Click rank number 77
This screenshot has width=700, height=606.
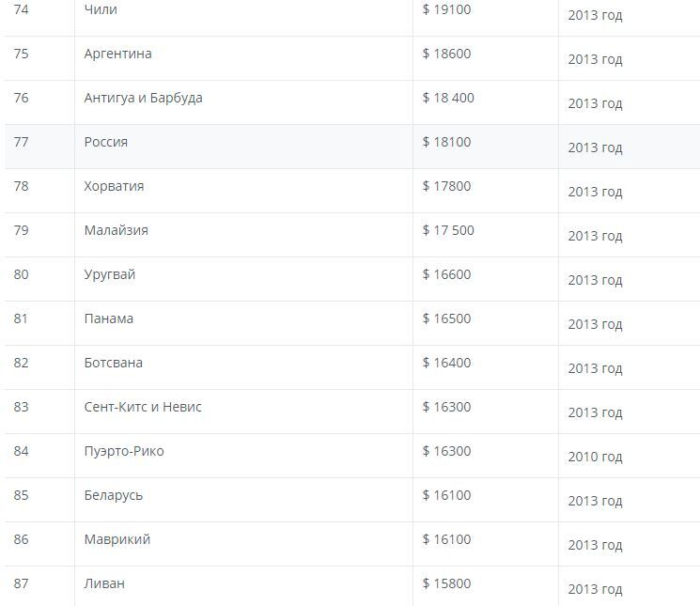click(x=21, y=142)
